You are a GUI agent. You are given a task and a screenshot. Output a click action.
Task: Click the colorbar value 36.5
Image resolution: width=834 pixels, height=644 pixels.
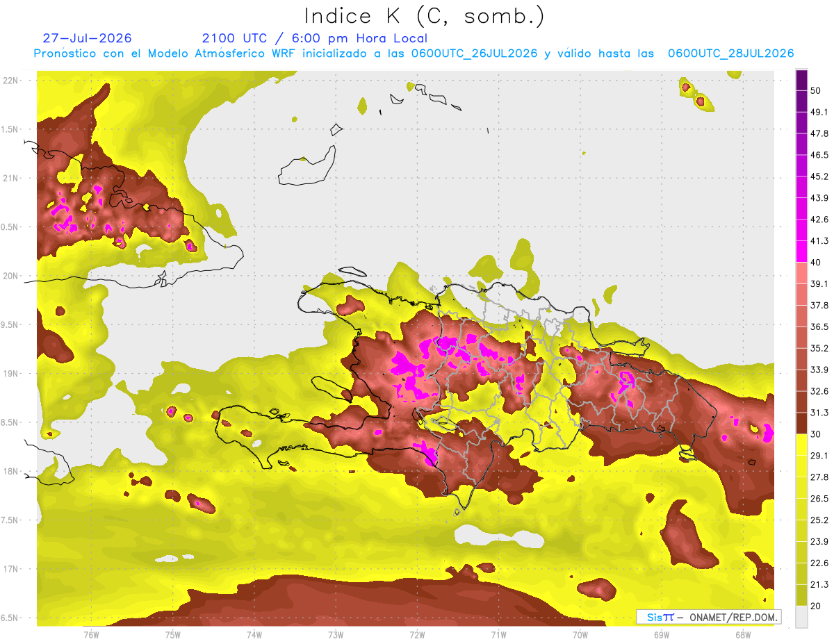819,327
